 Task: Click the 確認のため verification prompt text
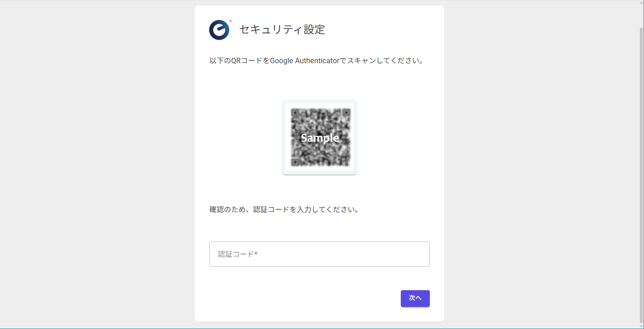[x=284, y=209]
